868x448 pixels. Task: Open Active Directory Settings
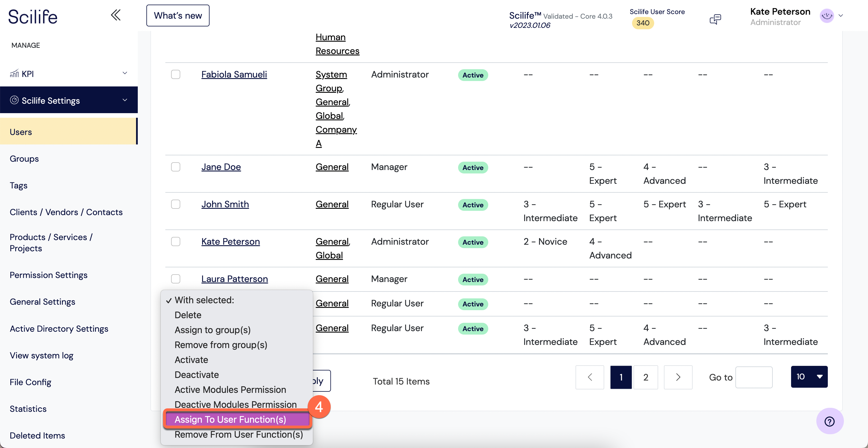tap(59, 329)
